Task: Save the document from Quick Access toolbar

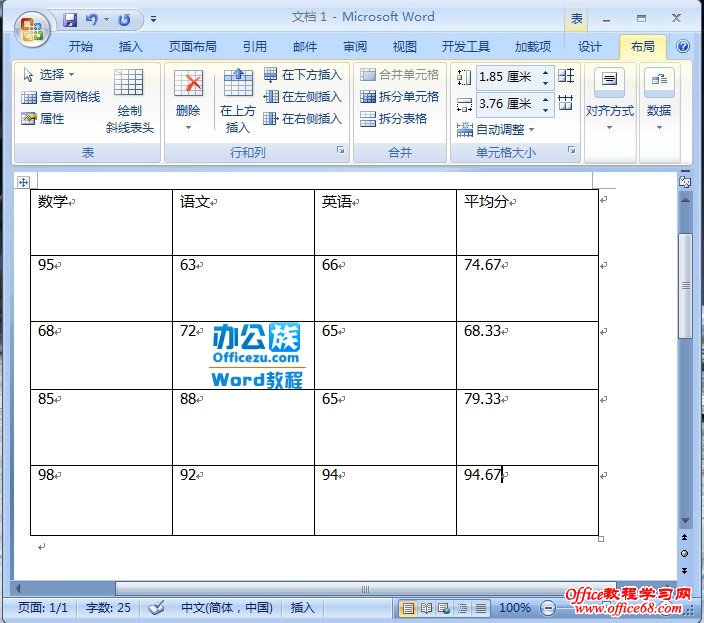Action: tap(70, 20)
